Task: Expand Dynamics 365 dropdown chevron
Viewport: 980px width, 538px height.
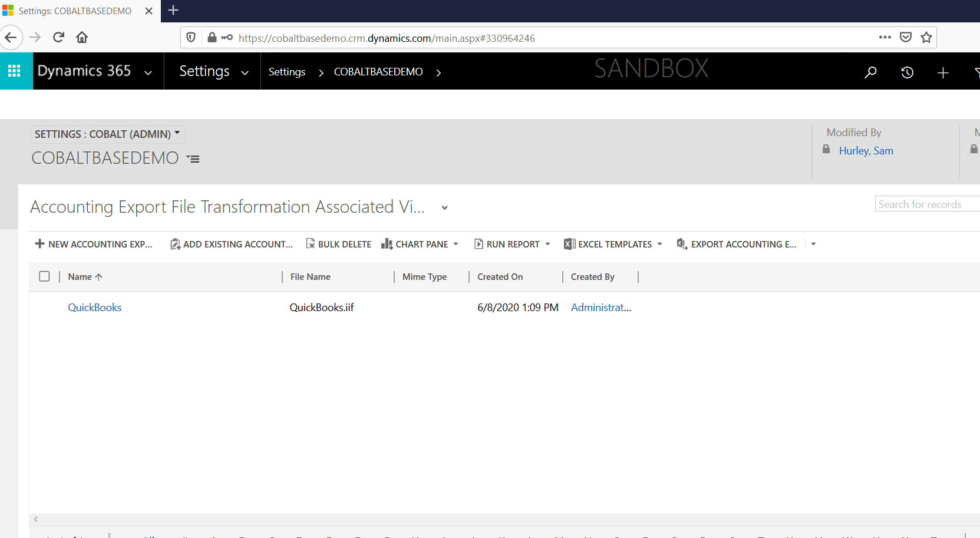Action: click(x=148, y=72)
